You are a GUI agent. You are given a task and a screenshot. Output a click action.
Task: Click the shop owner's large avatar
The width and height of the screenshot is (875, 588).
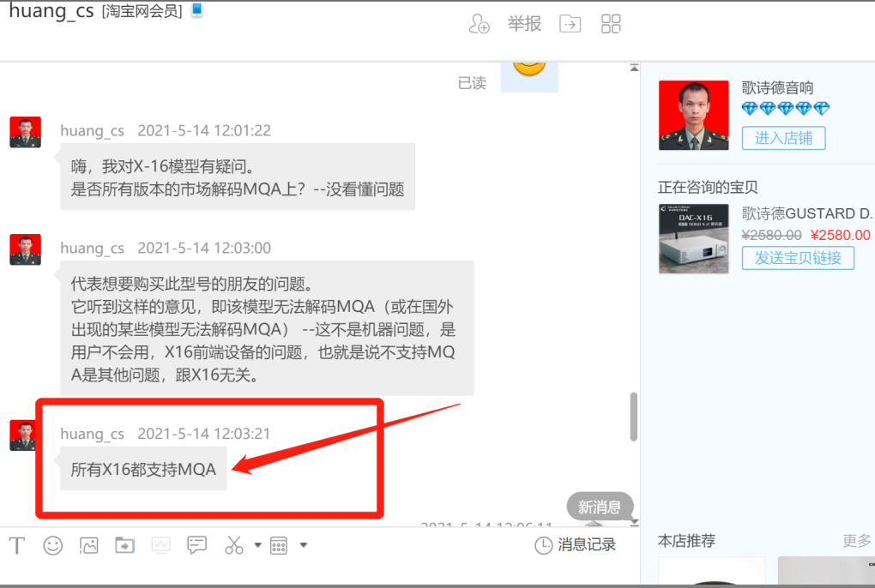tap(694, 116)
